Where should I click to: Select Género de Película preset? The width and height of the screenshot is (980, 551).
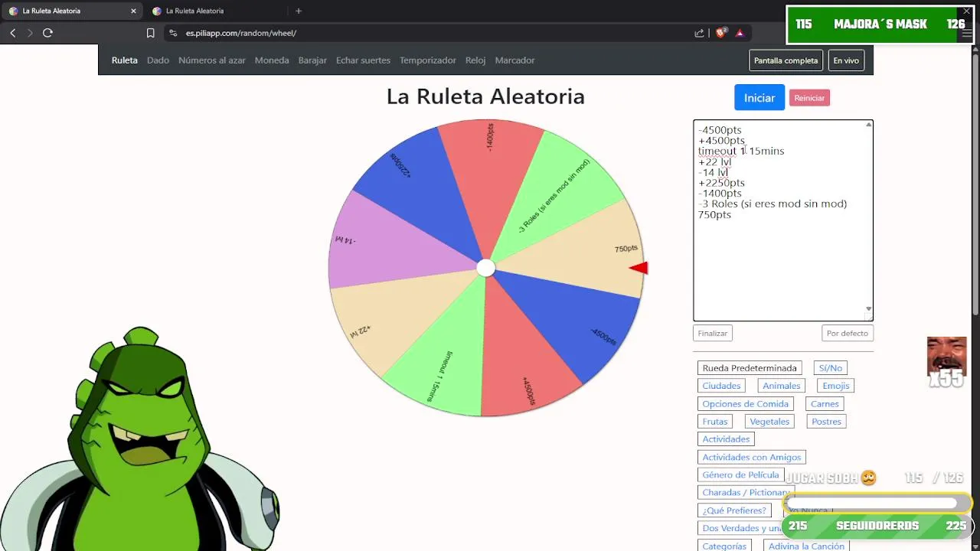pyautogui.click(x=740, y=475)
